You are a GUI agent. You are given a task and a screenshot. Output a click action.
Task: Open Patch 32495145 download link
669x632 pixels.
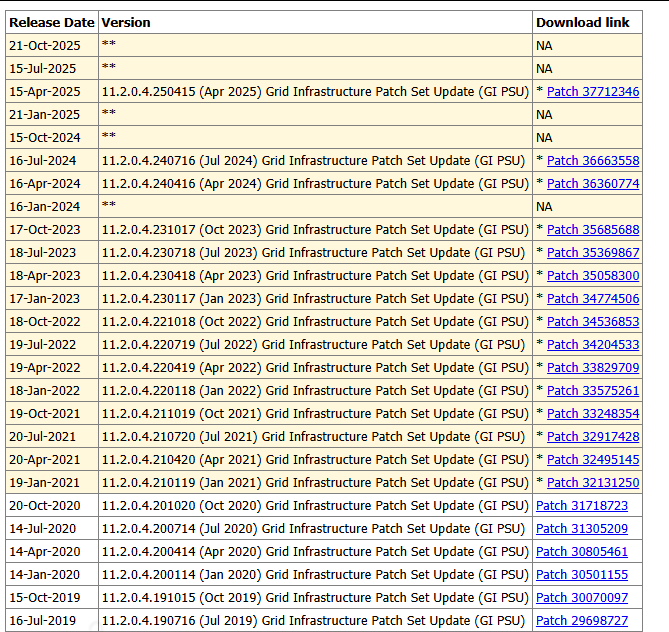coord(593,460)
